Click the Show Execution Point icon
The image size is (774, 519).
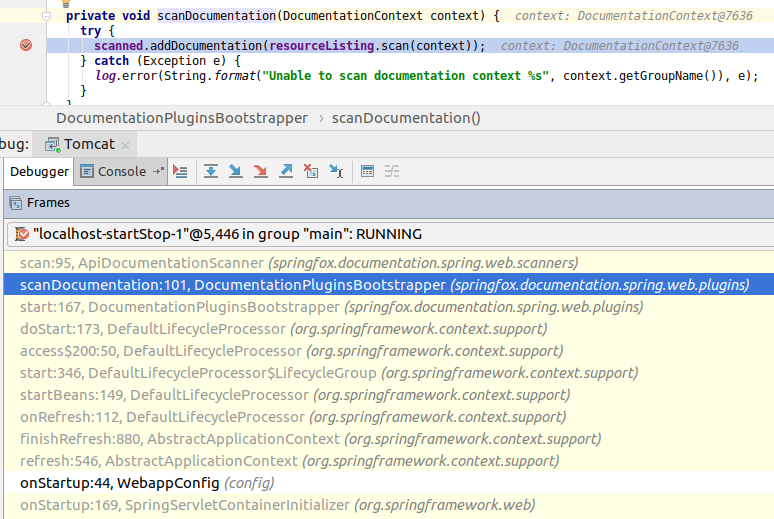tap(180, 171)
